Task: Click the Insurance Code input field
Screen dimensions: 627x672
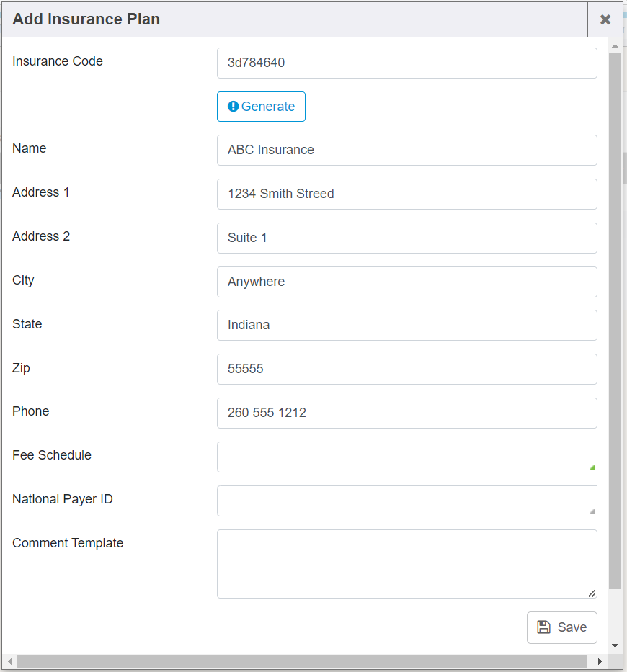Action: point(406,63)
